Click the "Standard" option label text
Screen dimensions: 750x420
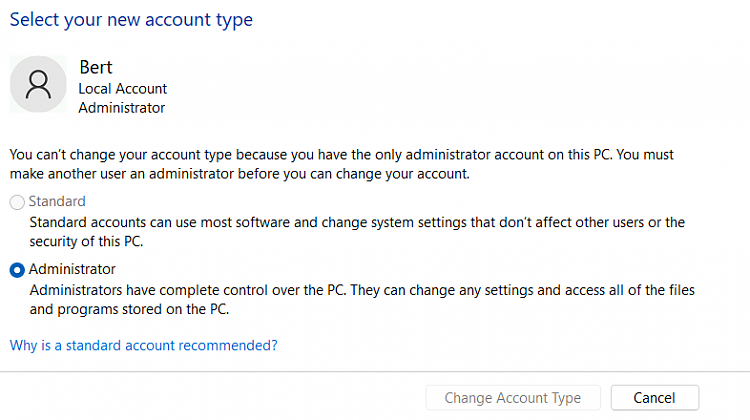point(57,201)
